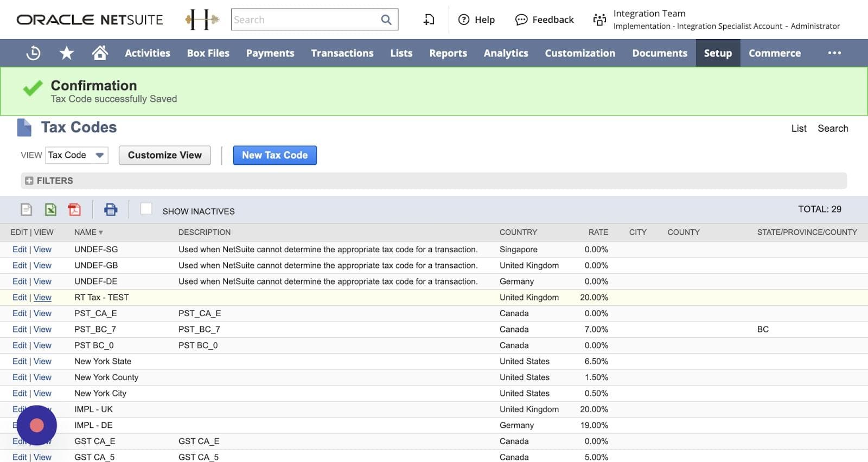868x462 pixels.
Task: Open the Change Role icon
Action: coord(599,20)
